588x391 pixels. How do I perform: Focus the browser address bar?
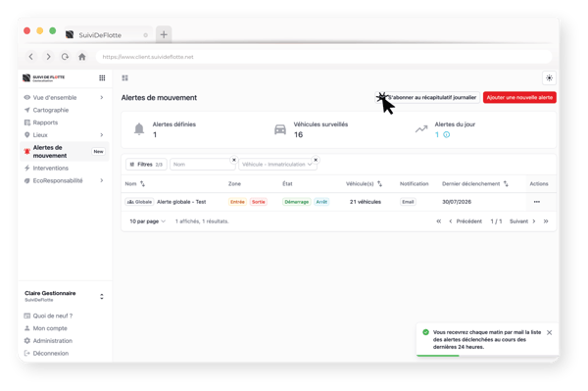coord(323,57)
